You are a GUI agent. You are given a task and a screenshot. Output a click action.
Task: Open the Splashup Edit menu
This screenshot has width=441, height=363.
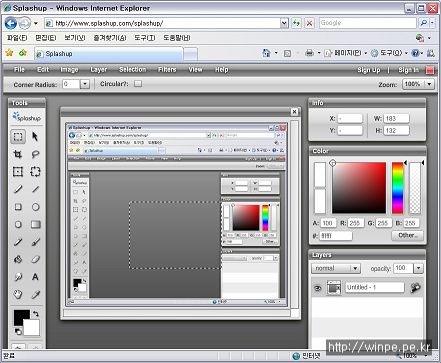click(43, 70)
